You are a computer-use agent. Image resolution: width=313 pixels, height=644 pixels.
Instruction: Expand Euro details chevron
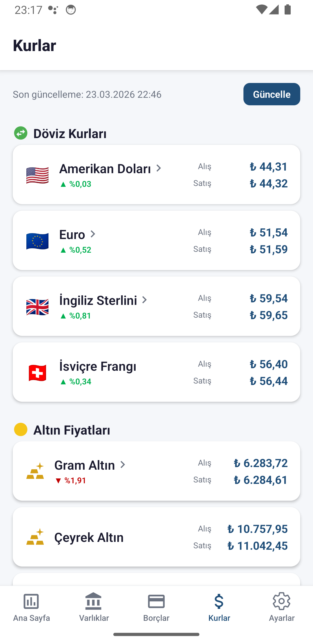tap(93, 234)
